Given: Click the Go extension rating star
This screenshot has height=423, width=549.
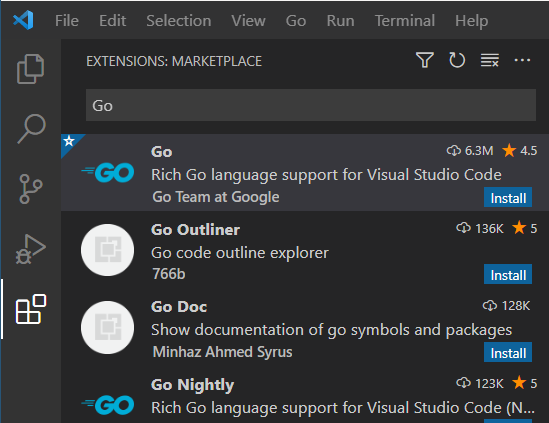Looking at the screenshot, I should pyautogui.click(x=509, y=151).
